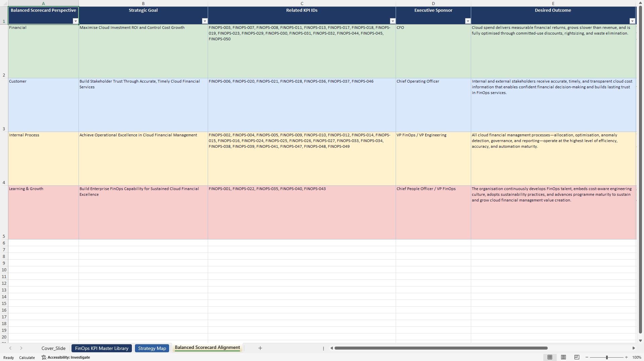This screenshot has height=361, width=644.
Task: Zoom in with plus button
Action: pos(627,357)
